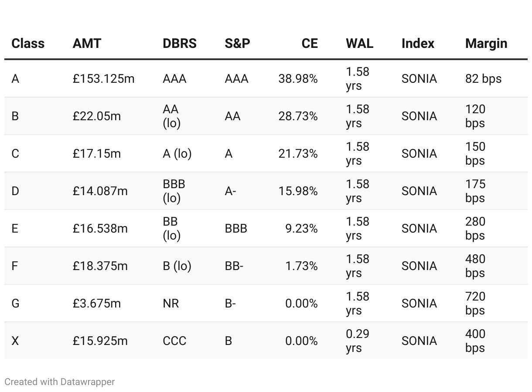Select the 0.29 yrs WAL cell
This screenshot has height=392, width=532.
pos(358,341)
